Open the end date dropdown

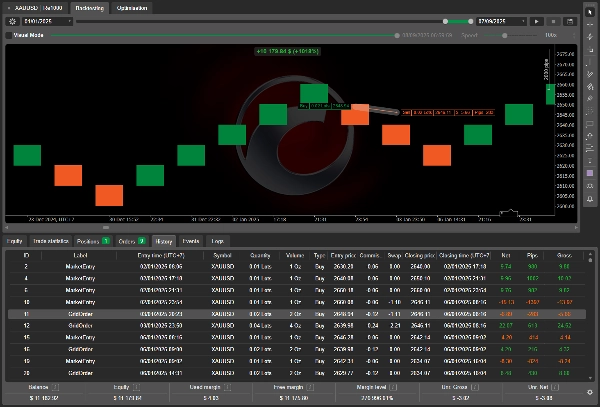coord(502,21)
